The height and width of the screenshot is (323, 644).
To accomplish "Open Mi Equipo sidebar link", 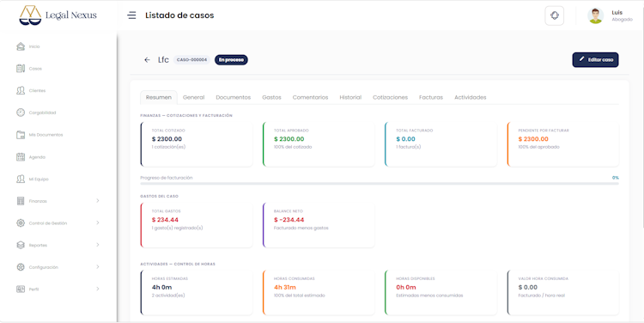I will tap(39, 180).
